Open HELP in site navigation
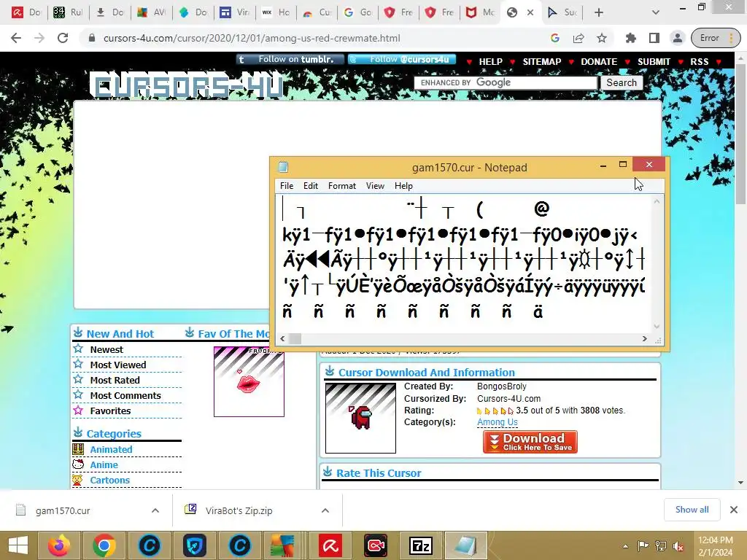Screen dimensions: 747x560 pyautogui.click(x=490, y=62)
